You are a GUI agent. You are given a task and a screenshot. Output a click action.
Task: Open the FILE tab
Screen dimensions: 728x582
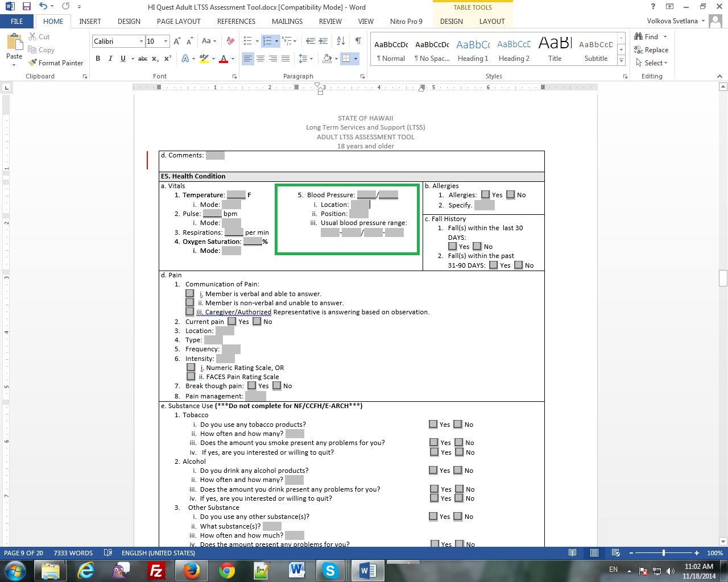pos(17,22)
